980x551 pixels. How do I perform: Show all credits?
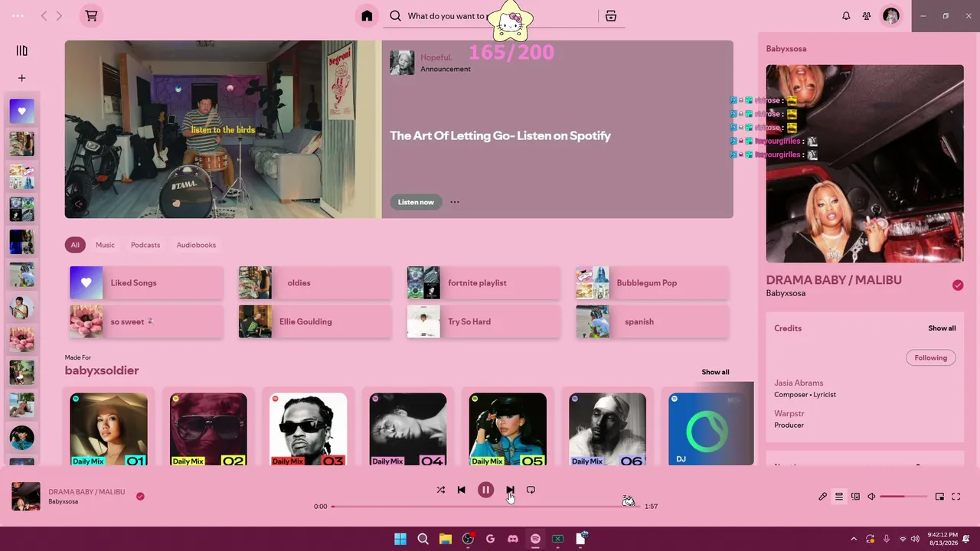tap(942, 328)
